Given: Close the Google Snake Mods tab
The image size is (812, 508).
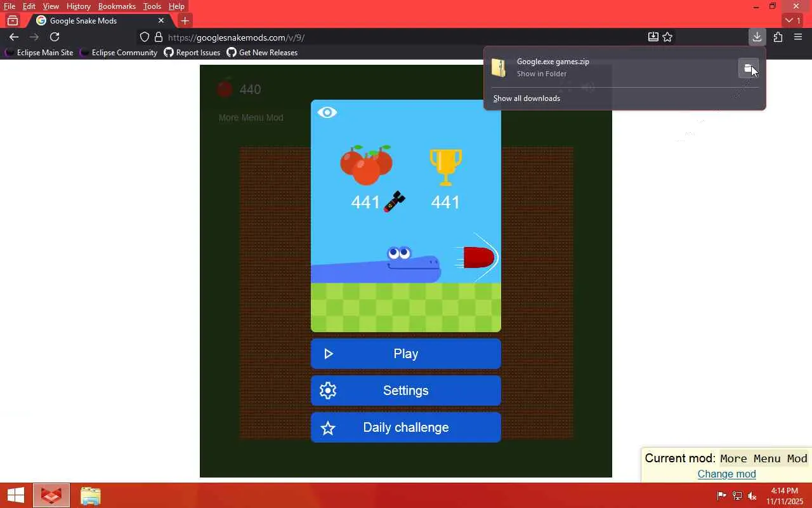Looking at the screenshot, I should tap(161, 20).
